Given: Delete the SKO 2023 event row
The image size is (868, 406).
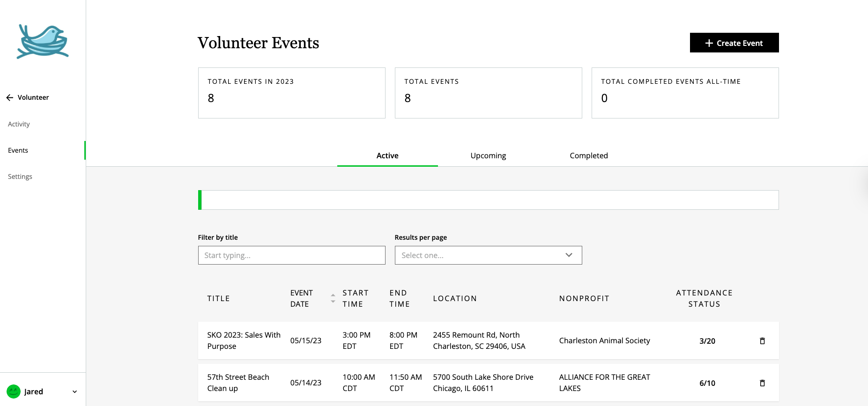Looking at the screenshot, I should tap(762, 341).
